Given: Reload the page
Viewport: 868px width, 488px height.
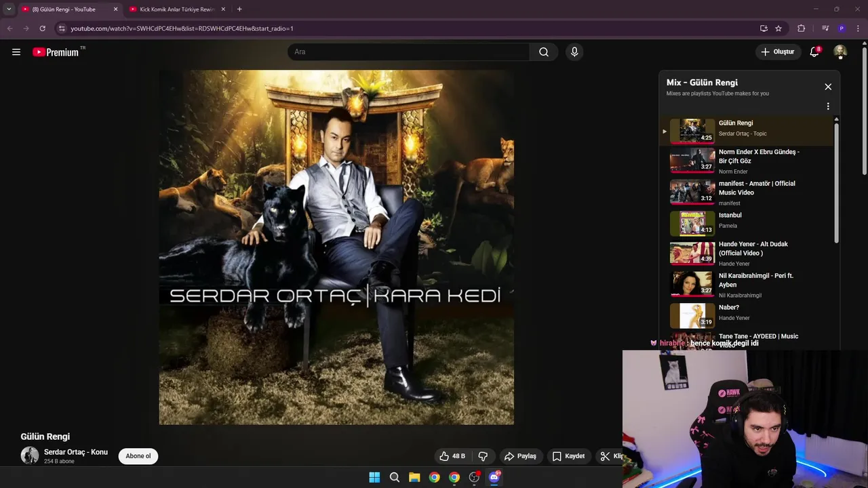Looking at the screenshot, I should coord(42,28).
